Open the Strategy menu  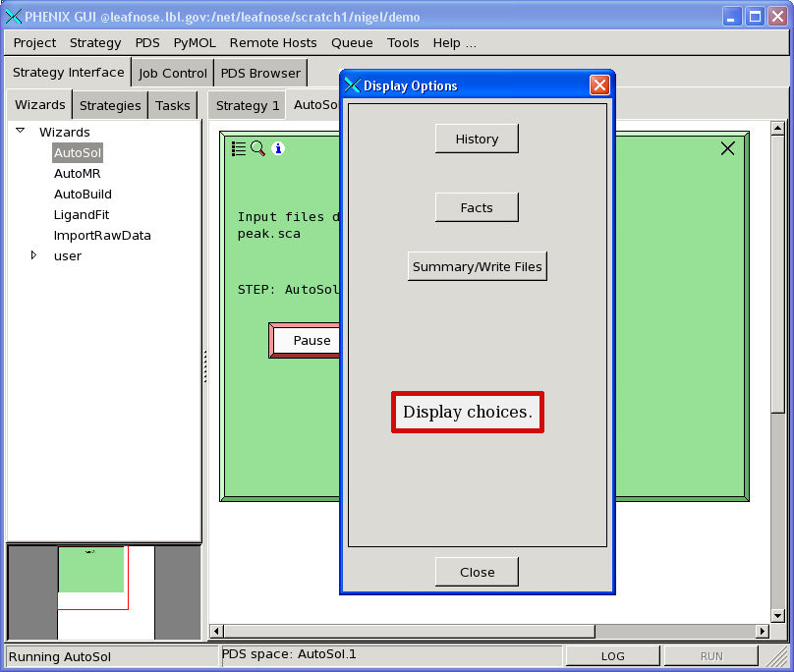(x=95, y=42)
